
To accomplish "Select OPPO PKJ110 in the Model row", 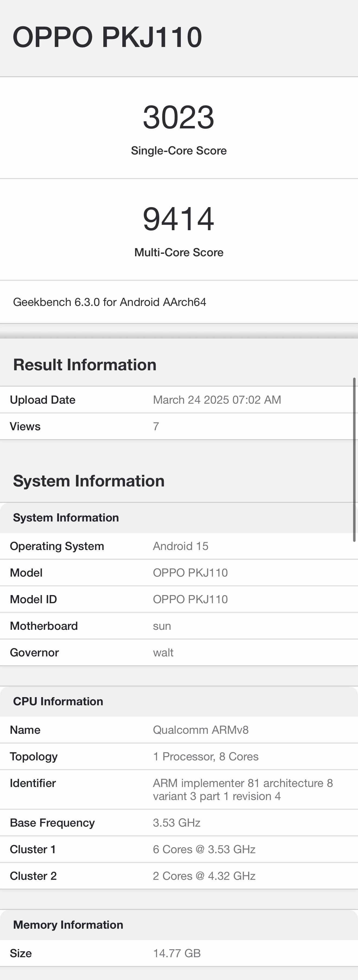I will click(190, 573).
